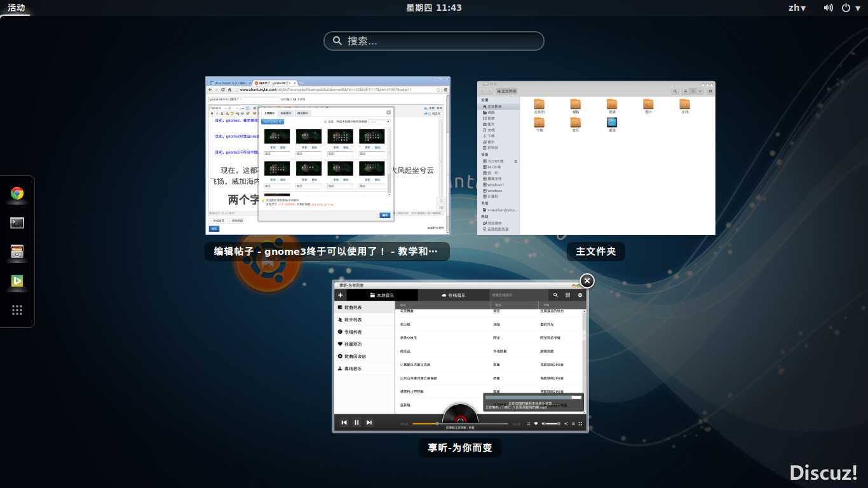Close the 享听 music player window

point(587,281)
